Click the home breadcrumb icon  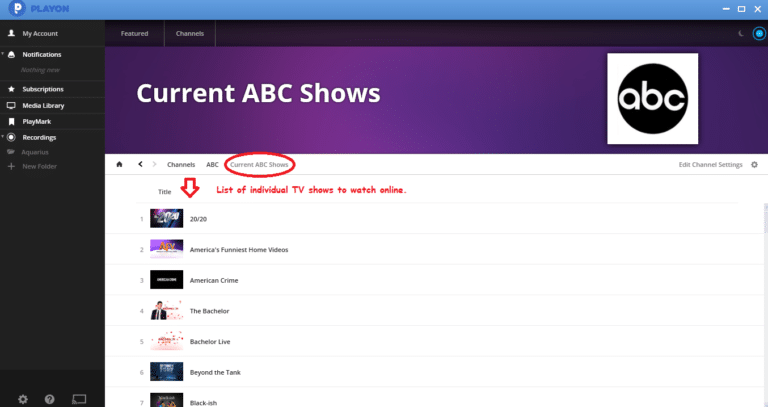pos(119,165)
